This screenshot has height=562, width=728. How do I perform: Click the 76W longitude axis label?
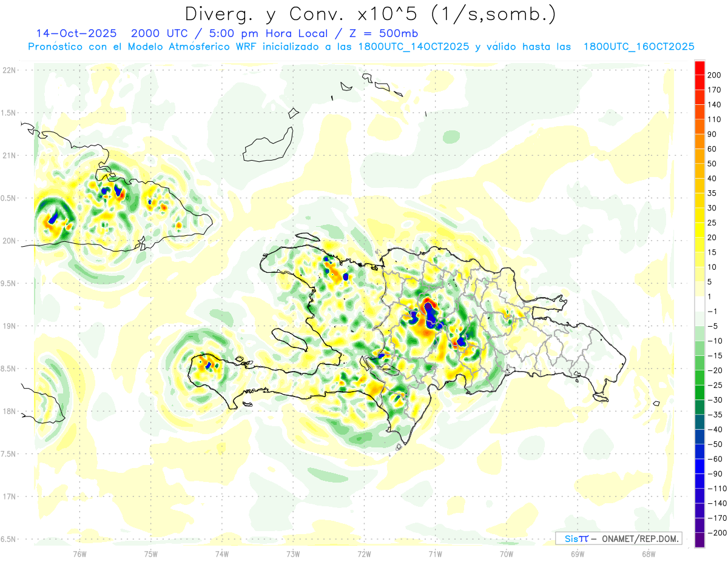(x=79, y=553)
